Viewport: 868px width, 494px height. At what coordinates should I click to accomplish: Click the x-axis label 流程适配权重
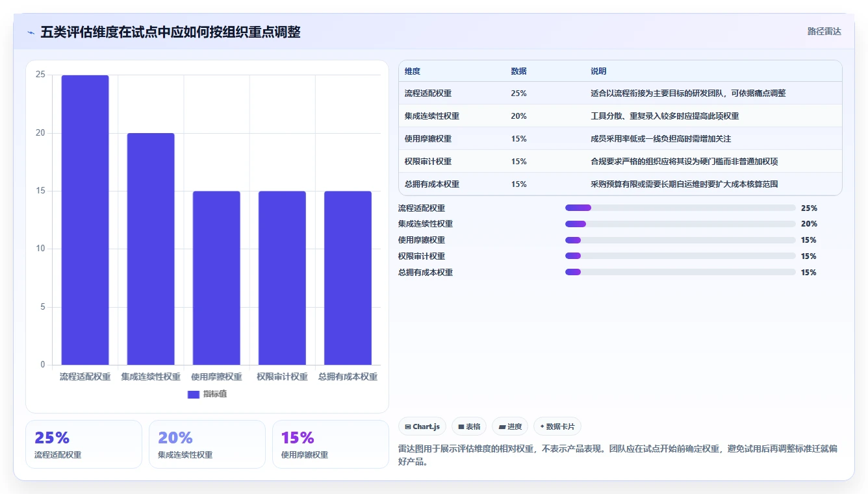85,377
